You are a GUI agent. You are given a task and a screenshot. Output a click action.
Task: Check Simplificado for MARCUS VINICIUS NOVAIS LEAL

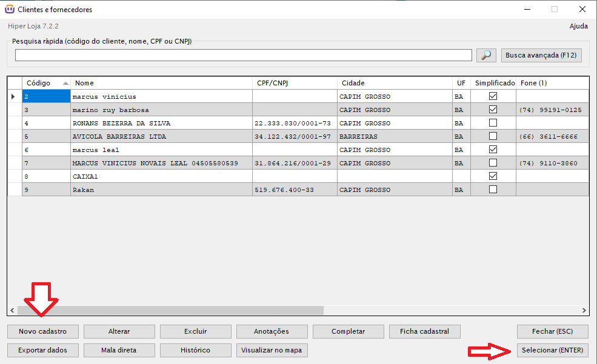coord(493,163)
